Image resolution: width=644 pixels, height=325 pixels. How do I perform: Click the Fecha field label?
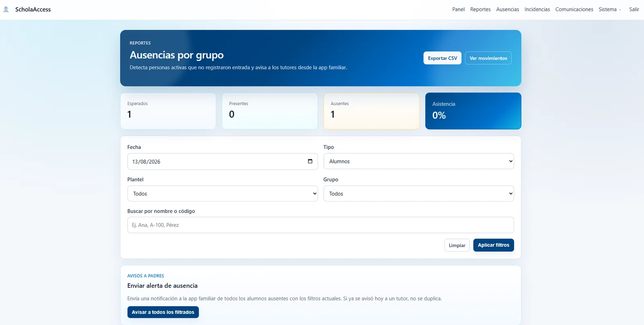coord(134,147)
